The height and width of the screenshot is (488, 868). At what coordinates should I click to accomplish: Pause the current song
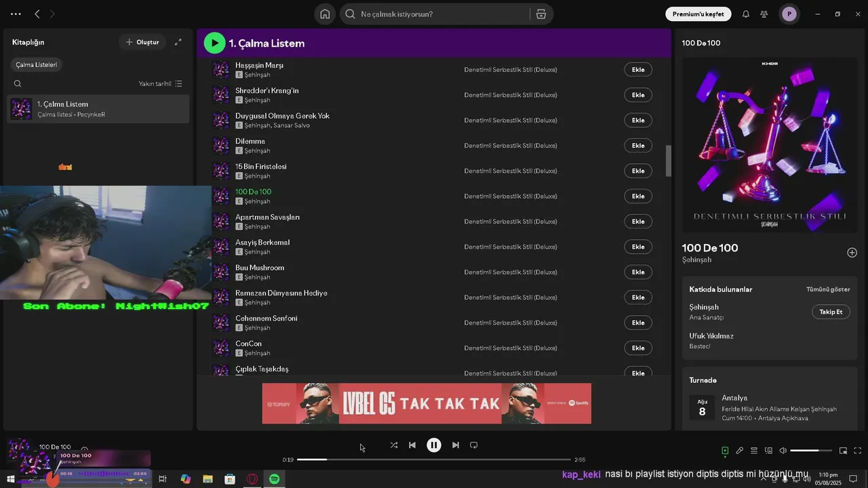pos(434,445)
